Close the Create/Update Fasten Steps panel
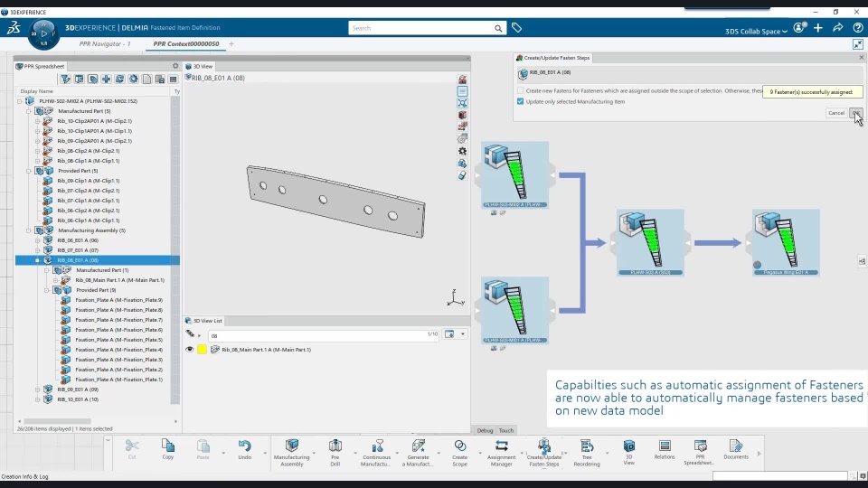The width and height of the screenshot is (868, 488). click(x=862, y=58)
